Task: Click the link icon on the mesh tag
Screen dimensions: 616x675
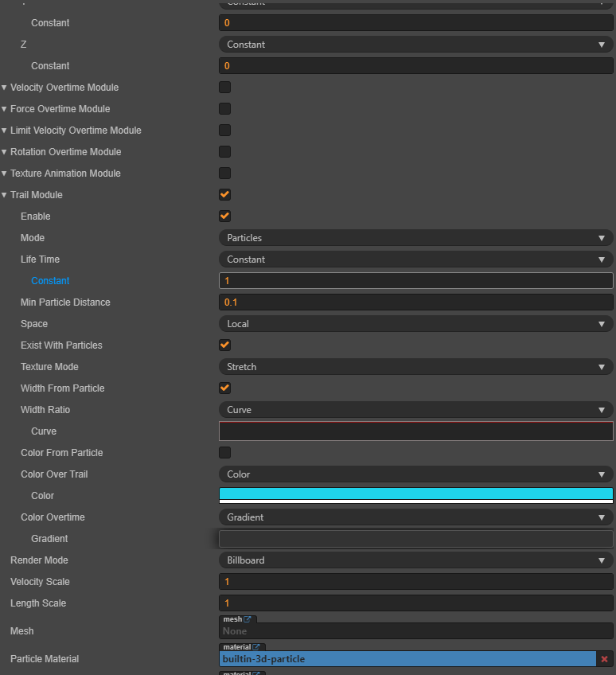Action: click(248, 619)
